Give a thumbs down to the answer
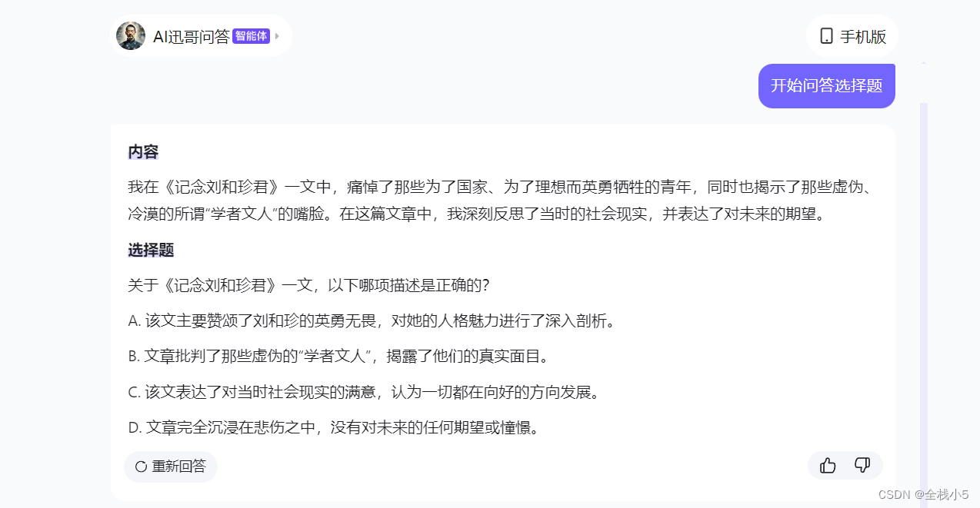 [x=862, y=465]
